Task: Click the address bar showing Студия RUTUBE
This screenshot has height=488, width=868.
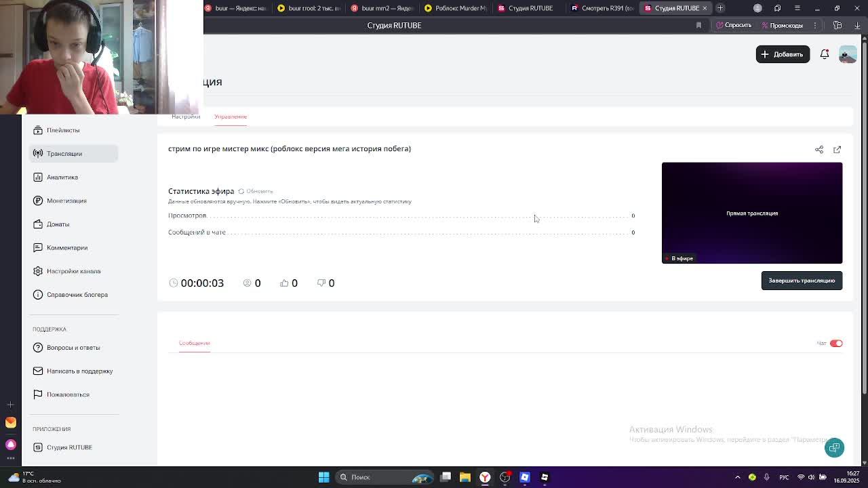Action: click(394, 25)
